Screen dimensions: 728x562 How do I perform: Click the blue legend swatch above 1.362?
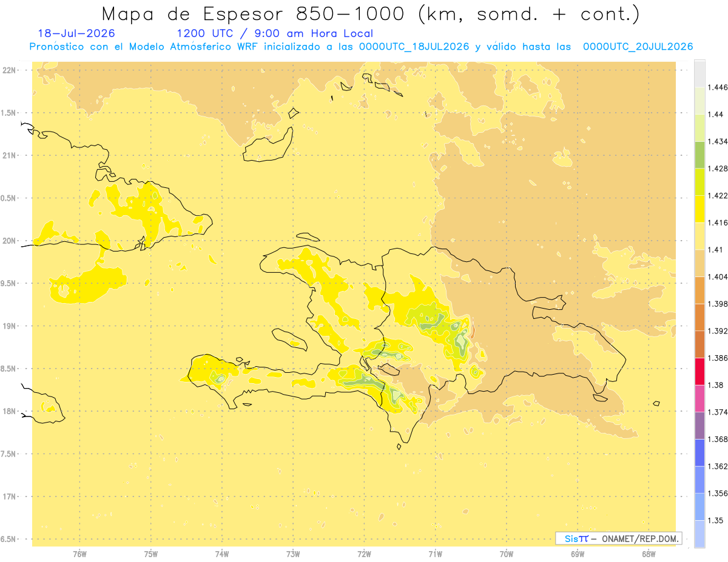(x=699, y=452)
